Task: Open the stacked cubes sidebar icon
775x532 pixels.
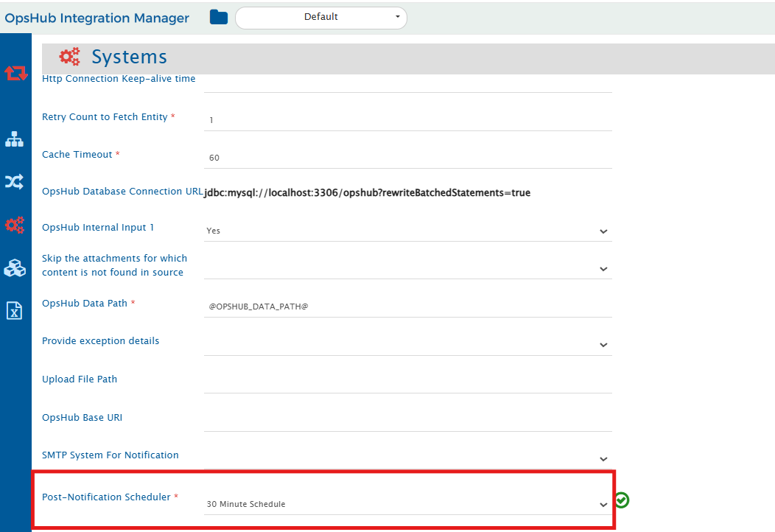Action: [x=15, y=268]
